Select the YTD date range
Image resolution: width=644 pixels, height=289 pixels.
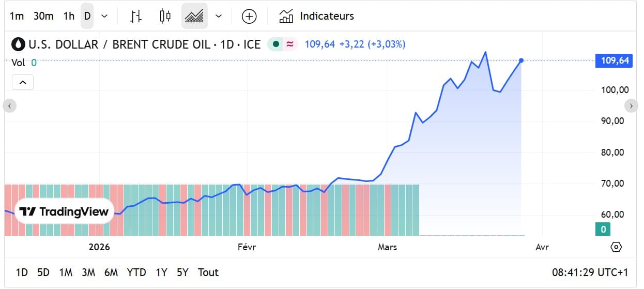coord(136,272)
